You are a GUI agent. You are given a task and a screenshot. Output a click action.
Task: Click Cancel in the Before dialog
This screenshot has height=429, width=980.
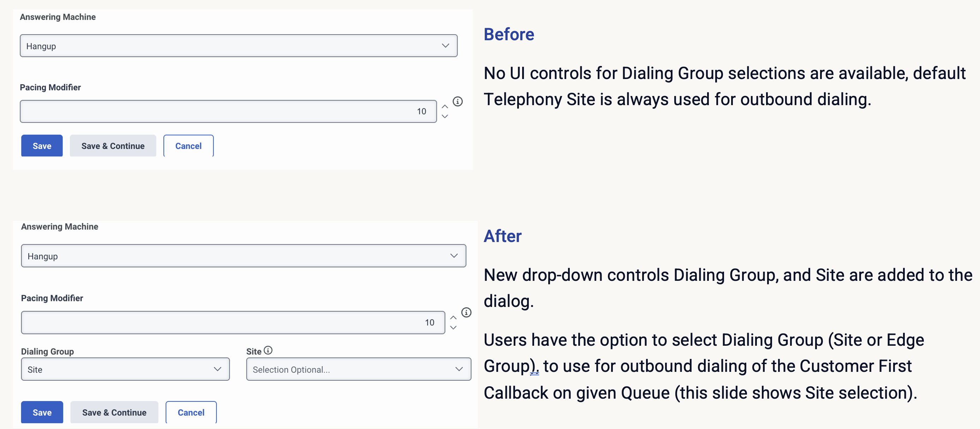188,146
